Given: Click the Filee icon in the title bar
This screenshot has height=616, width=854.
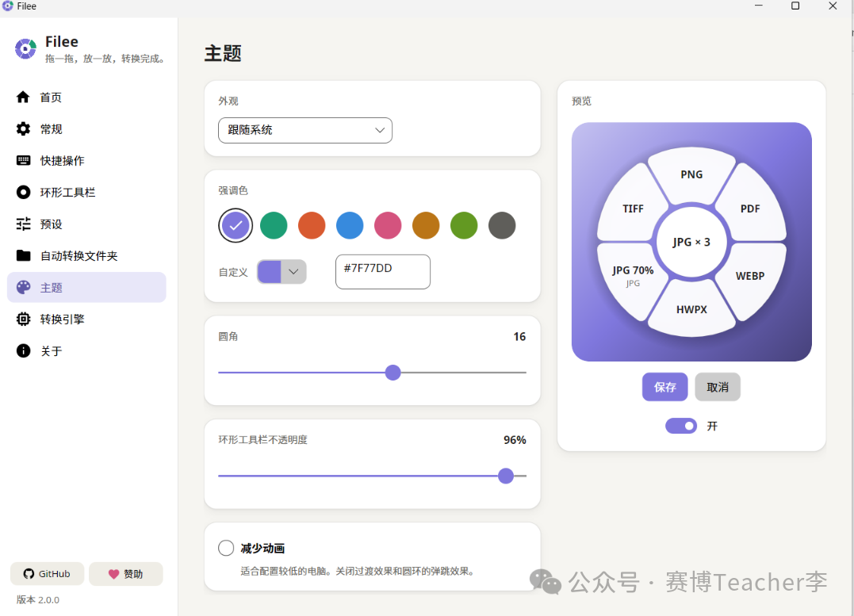Looking at the screenshot, I should click(x=8, y=6).
